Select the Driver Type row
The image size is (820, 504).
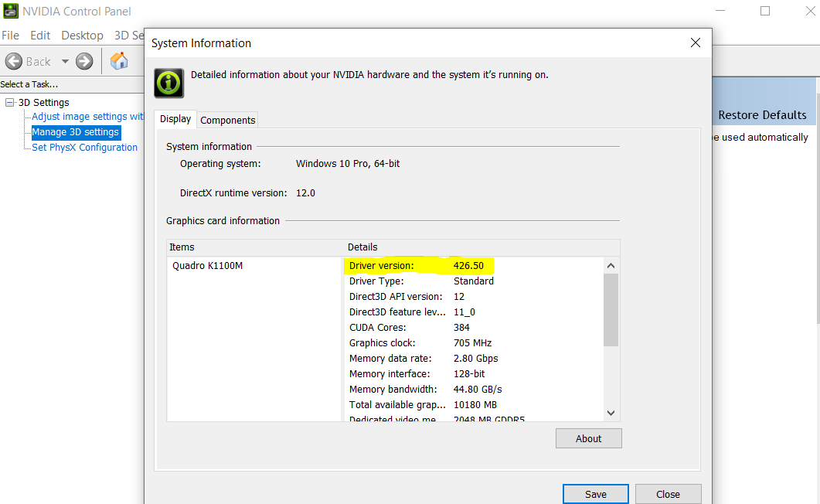click(x=473, y=281)
